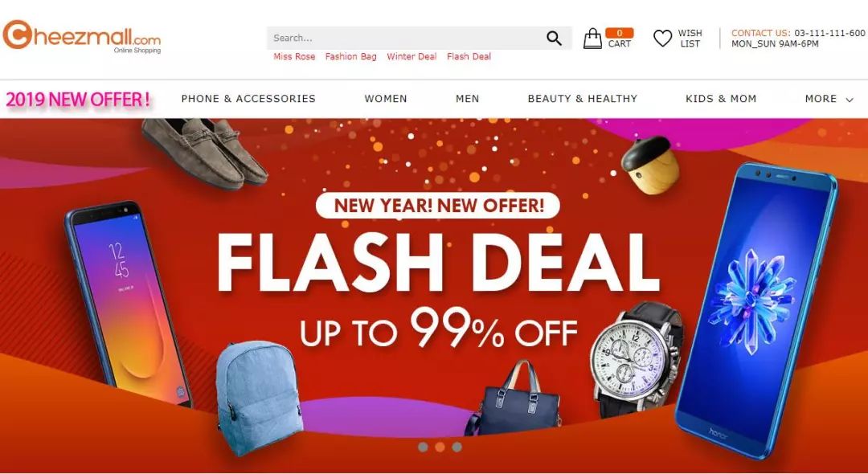This screenshot has width=868, height=474.
Task: Click the orange cart count badge
Action: click(x=620, y=33)
